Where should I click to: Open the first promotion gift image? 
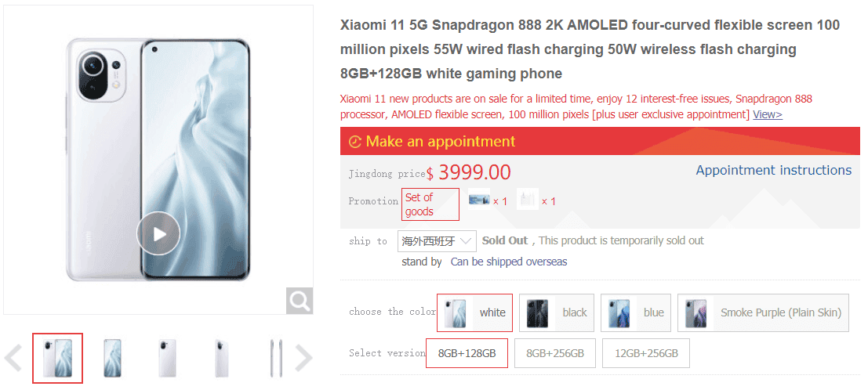click(x=479, y=200)
